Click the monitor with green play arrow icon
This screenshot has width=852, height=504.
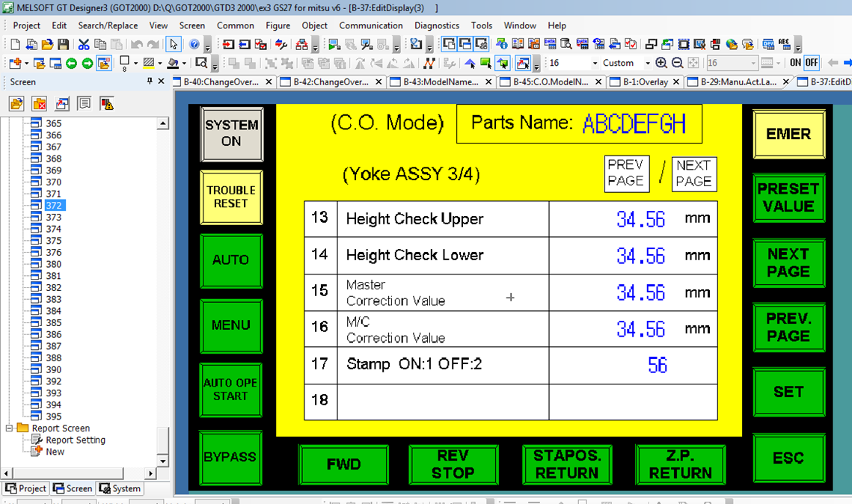point(334,45)
